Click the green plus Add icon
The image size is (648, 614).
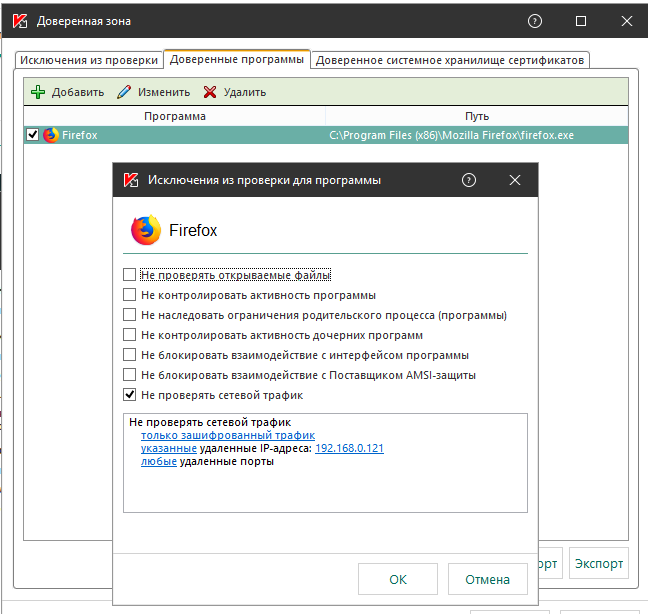[38, 92]
